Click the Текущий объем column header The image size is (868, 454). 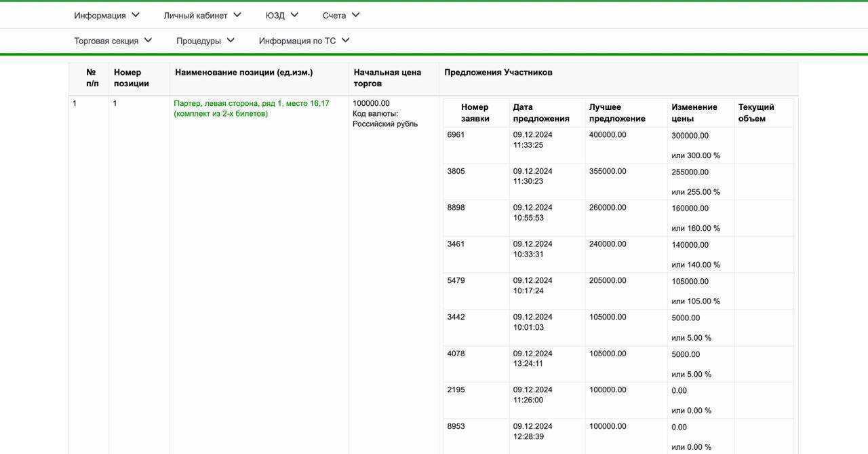click(755, 113)
